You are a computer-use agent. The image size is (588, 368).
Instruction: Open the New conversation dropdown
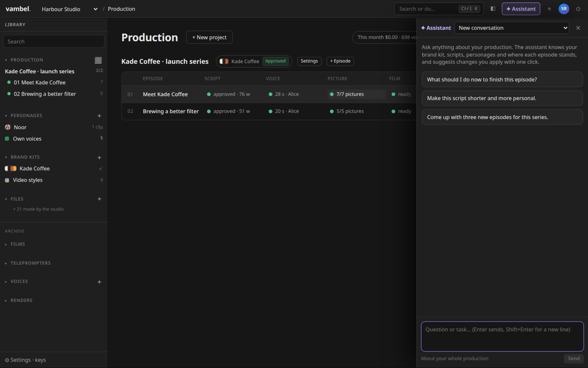click(x=512, y=28)
